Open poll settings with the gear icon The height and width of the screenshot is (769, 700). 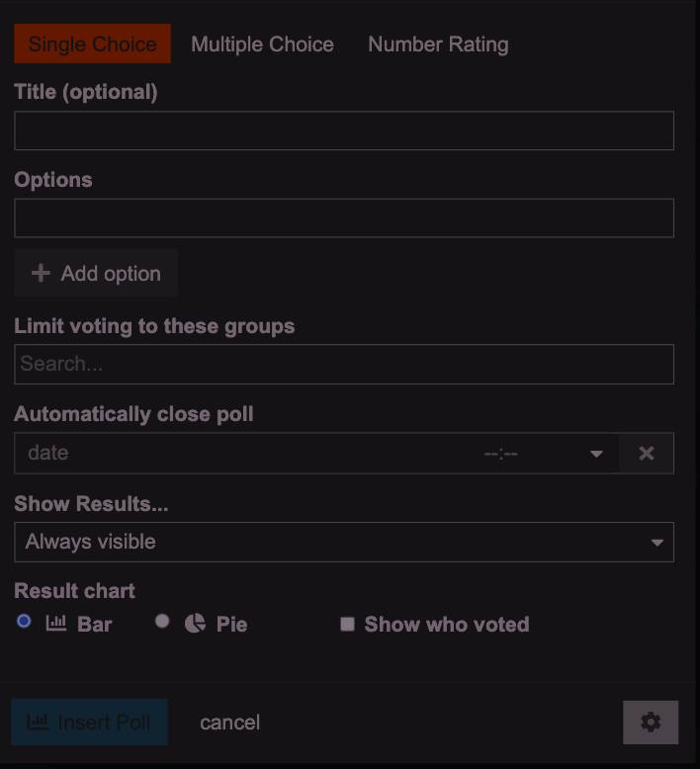(x=651, y=723)
